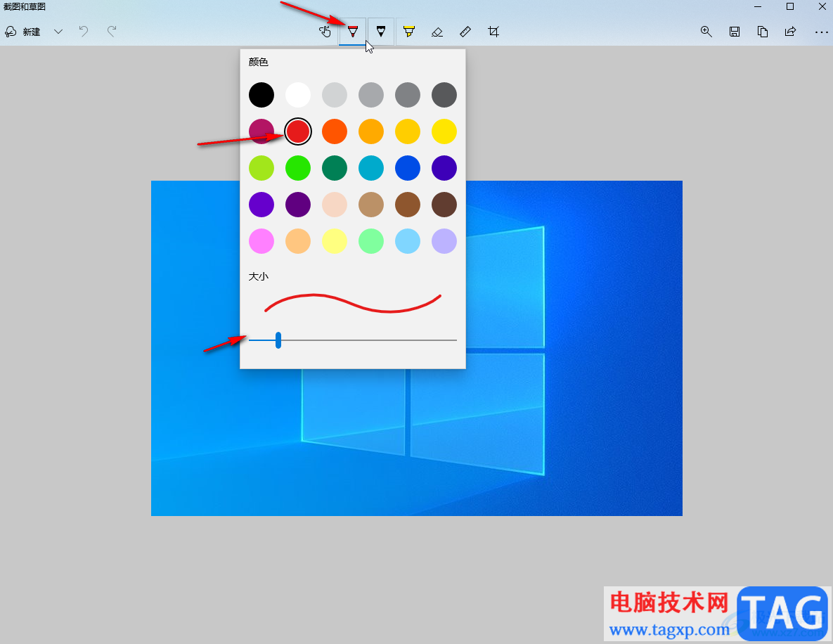Redo the last stroke

coord(112,32)
